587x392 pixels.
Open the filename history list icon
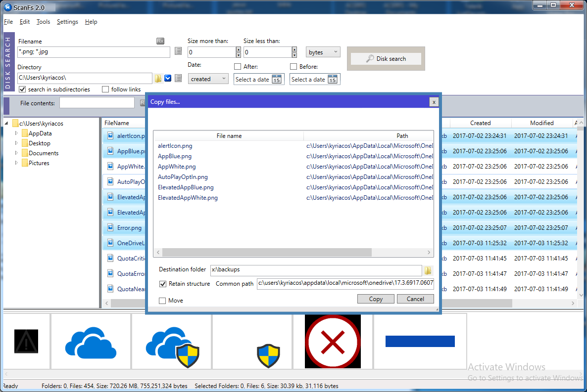coord(179,51)
